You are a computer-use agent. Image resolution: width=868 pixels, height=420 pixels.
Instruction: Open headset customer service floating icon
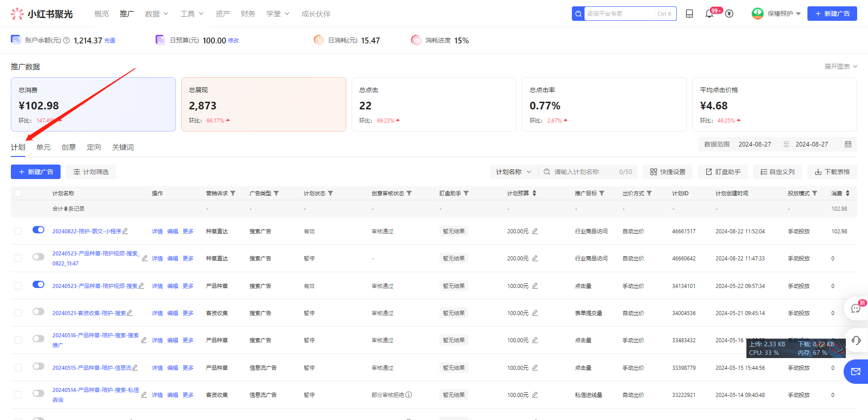(x=856, y=340)
